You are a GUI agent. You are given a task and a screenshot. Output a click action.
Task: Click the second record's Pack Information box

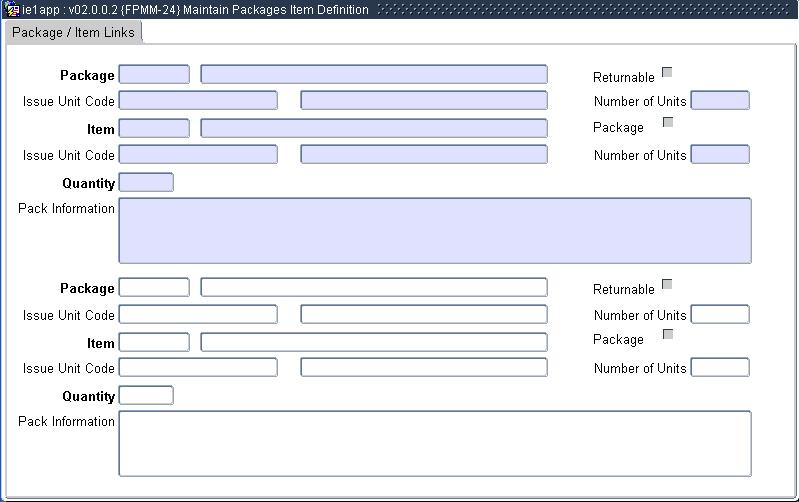pyautogui.click(x=434, y=443)
